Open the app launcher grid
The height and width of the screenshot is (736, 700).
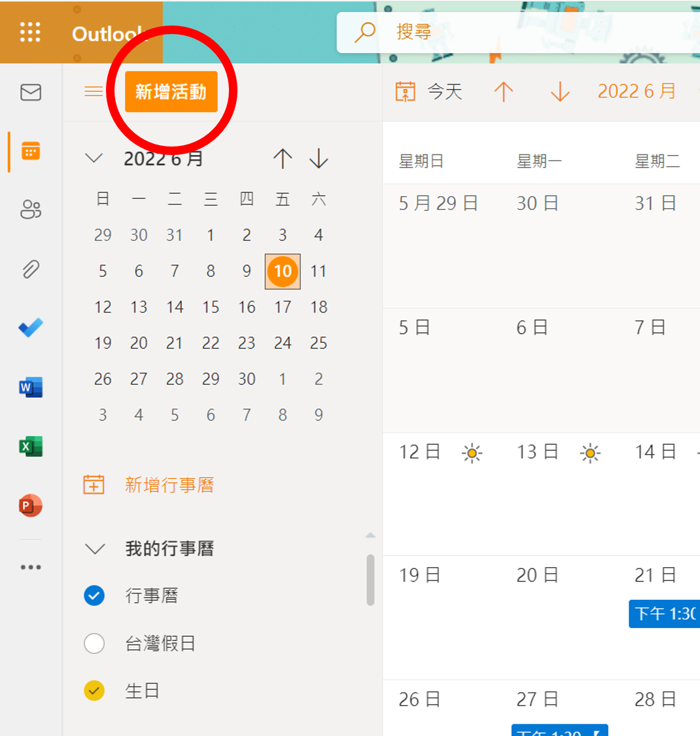point(31,32)
